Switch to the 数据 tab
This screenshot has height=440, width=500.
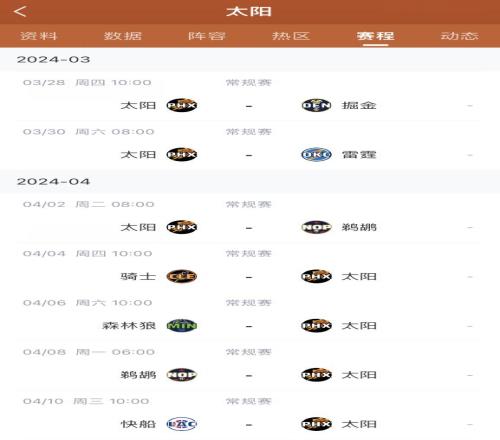tap(123, 36)
